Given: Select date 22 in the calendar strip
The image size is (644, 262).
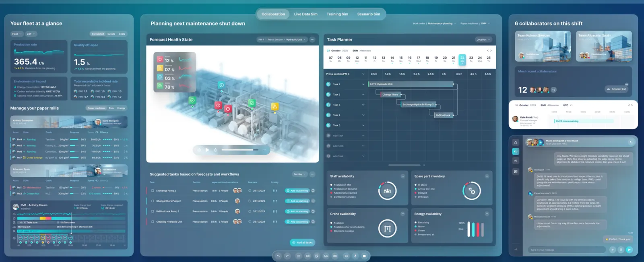Looking at the screenshot, I should pyautogui.click(x=462, y=59).
